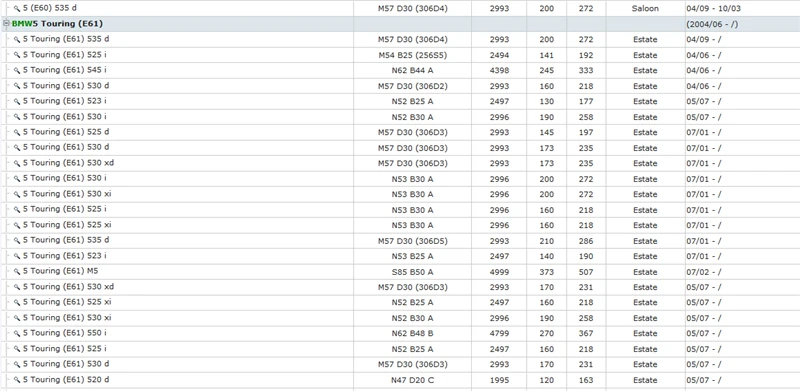Click engine code M54 B25 (256S5)
This screenshot has width=800, height=391.
tap(412, 55)
